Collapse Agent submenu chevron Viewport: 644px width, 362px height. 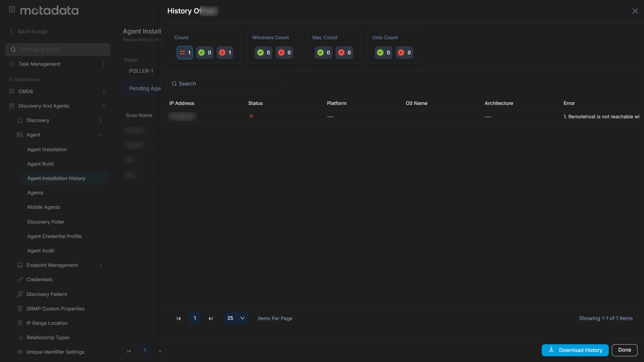[100, 135]
